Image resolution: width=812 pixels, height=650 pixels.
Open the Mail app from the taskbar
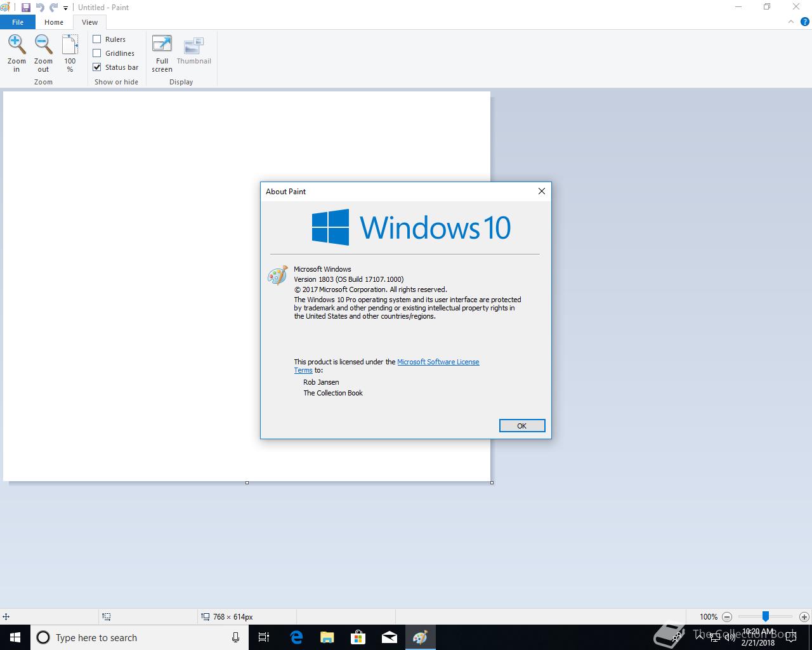[390, 637]
